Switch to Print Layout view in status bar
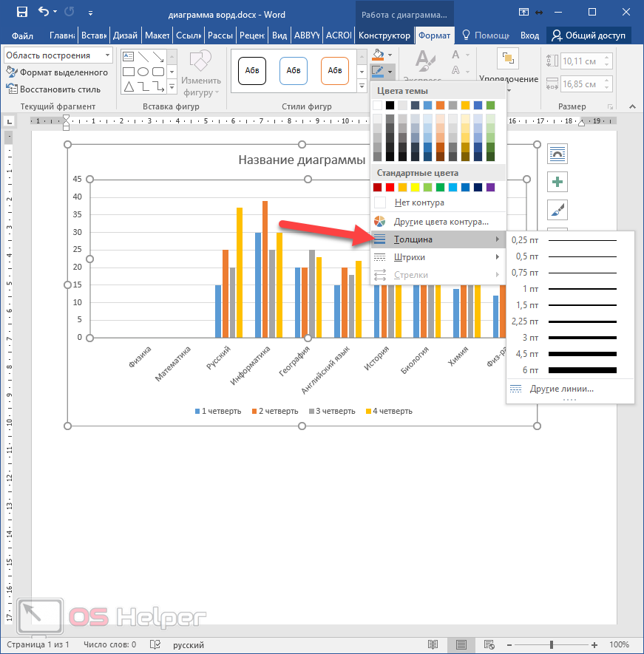Image resolution: width=644 pixels, height=654 pixels. click(x=461, y=645)
